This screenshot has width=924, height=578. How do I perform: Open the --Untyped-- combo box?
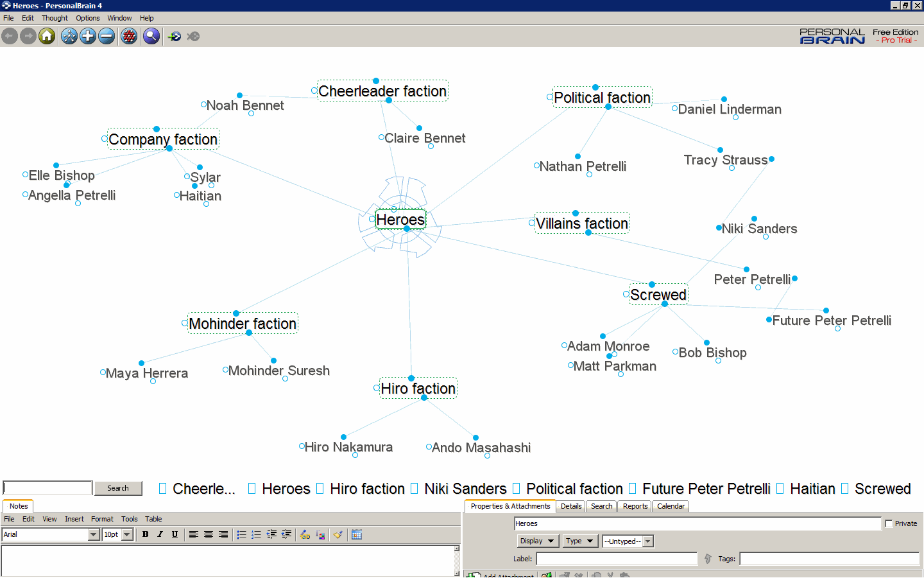pyautogui.click(x=628, y=541)
